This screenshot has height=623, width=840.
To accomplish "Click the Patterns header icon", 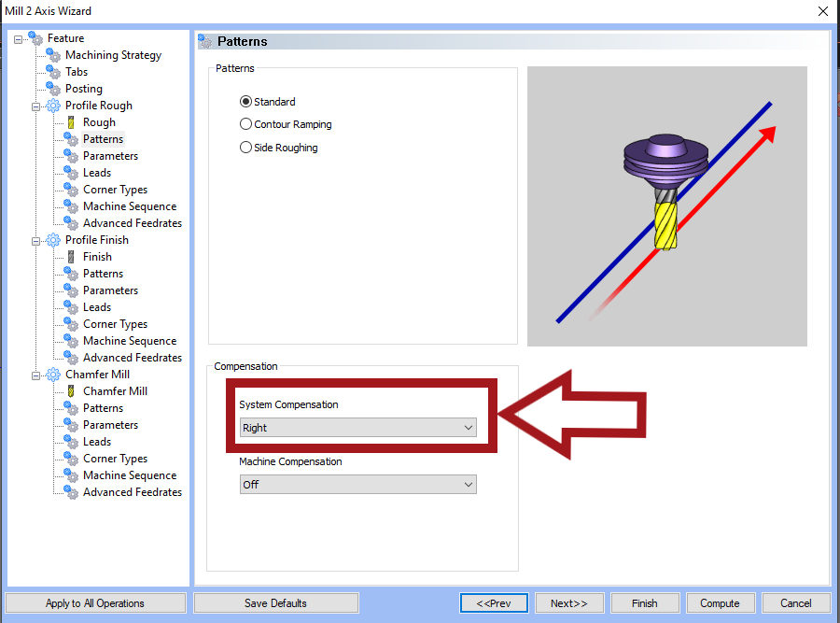I will click(204, 41).
